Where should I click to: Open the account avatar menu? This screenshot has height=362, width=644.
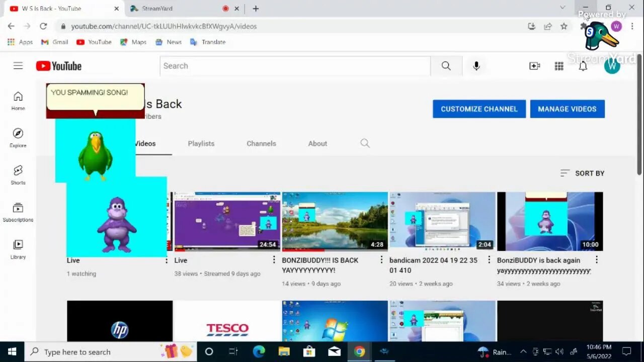612,66
